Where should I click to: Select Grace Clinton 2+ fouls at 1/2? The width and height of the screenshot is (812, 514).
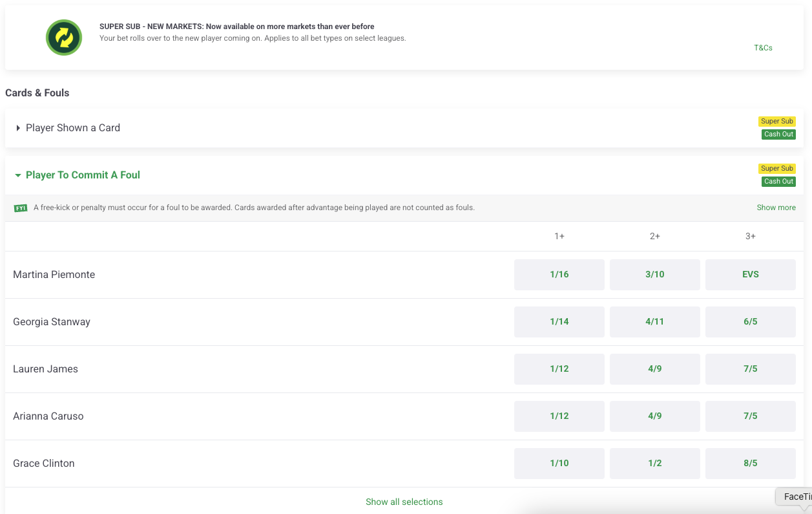(x=655, y=464)
